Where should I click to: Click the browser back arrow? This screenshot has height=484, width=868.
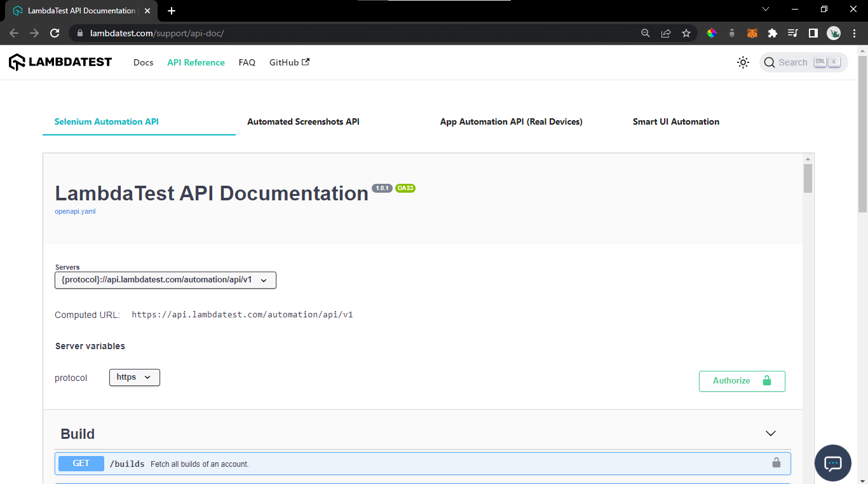tap(14, 33)
